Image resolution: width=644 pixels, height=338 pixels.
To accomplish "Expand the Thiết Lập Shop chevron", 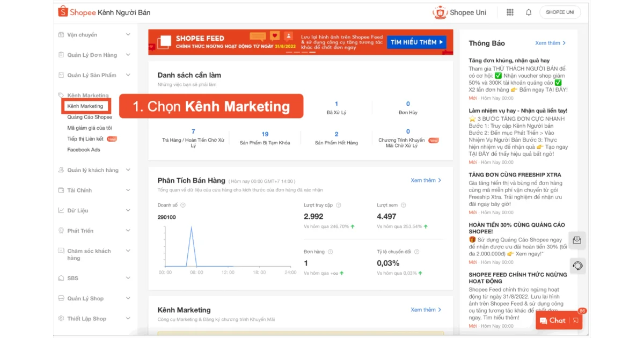I will pyautogui.click(x=128, y=319).
